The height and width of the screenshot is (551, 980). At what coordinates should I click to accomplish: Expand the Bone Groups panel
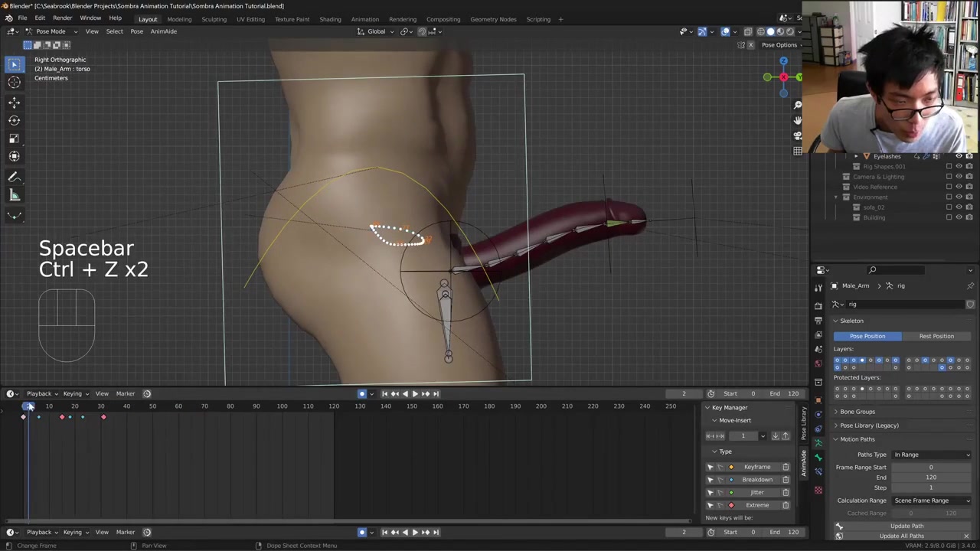(857, 412)
